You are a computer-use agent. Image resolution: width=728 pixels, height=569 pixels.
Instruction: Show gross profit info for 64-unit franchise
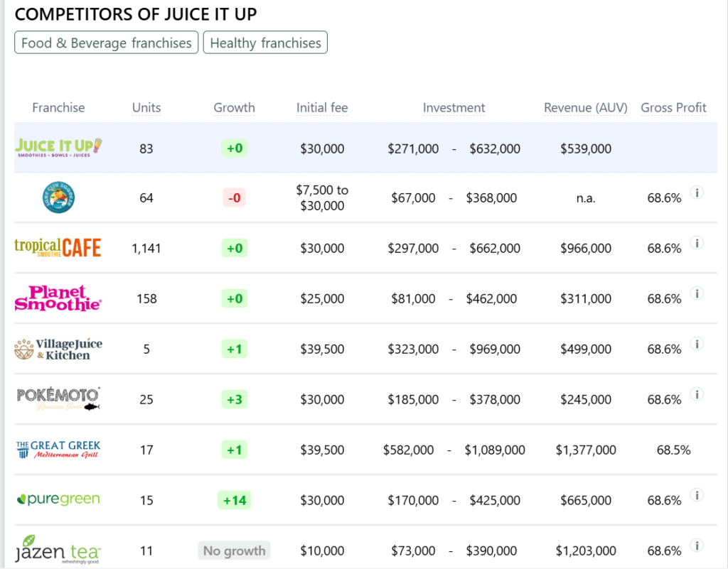click(x=697, y=192)
